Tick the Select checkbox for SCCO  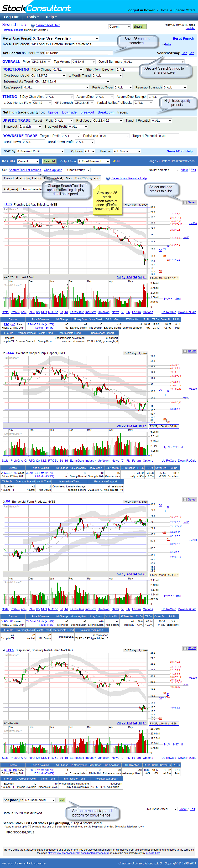pos(185,351)
